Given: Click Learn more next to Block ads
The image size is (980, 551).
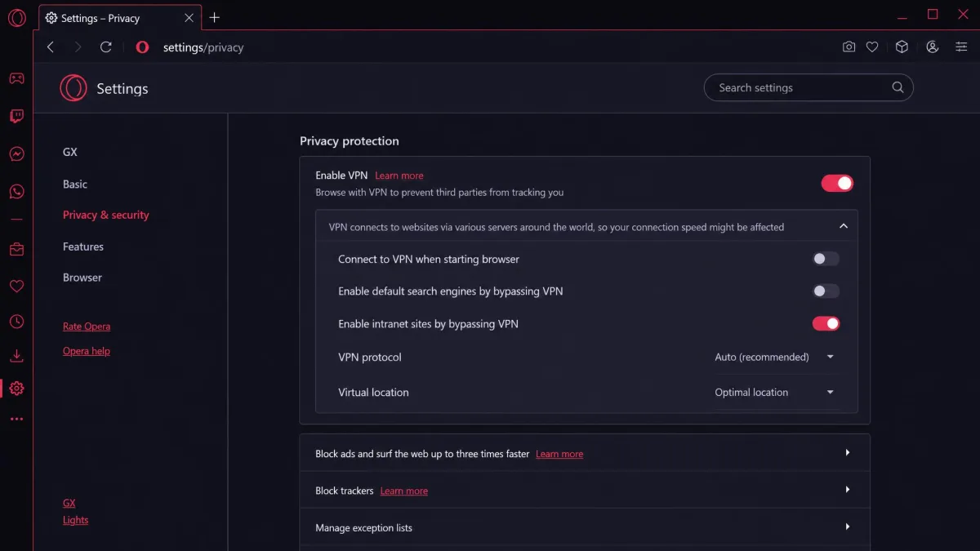Looking at the screenshot, I should tap(559, 454).
